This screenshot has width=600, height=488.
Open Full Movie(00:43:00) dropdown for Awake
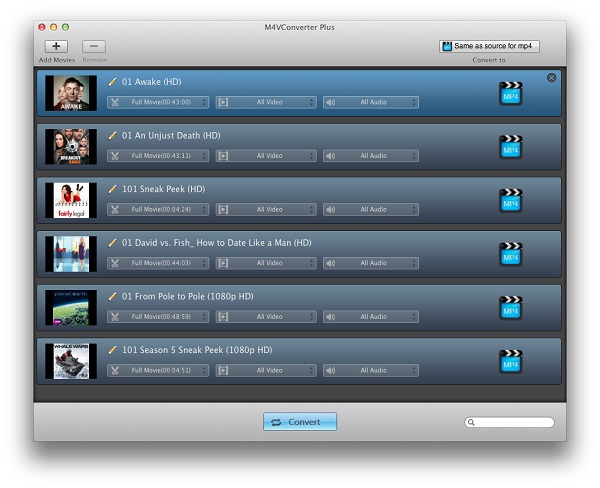click(158, 102)
